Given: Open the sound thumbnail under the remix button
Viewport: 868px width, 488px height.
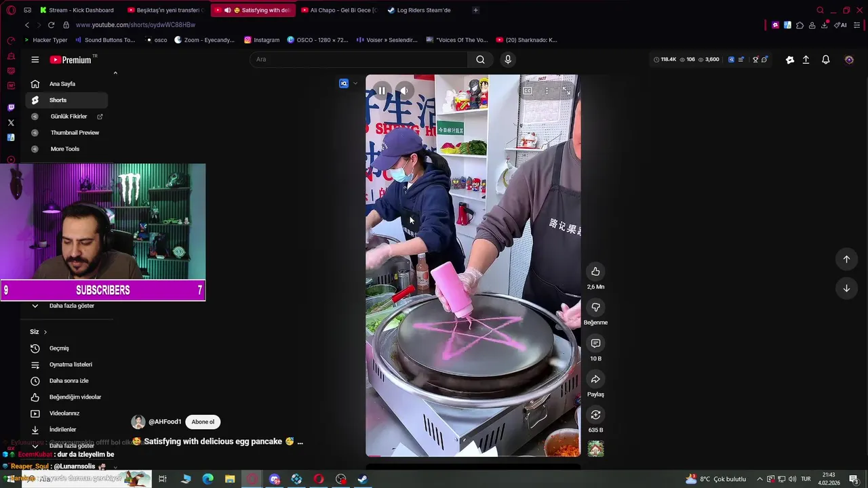Looking at the screenshot, I should pos(595,449).
